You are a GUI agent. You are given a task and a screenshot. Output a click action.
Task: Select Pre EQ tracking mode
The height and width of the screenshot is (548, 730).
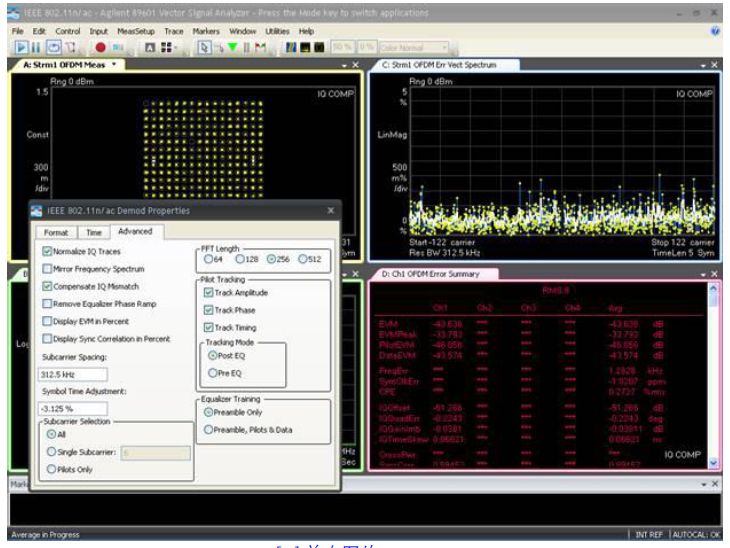[x=212, y=373]
